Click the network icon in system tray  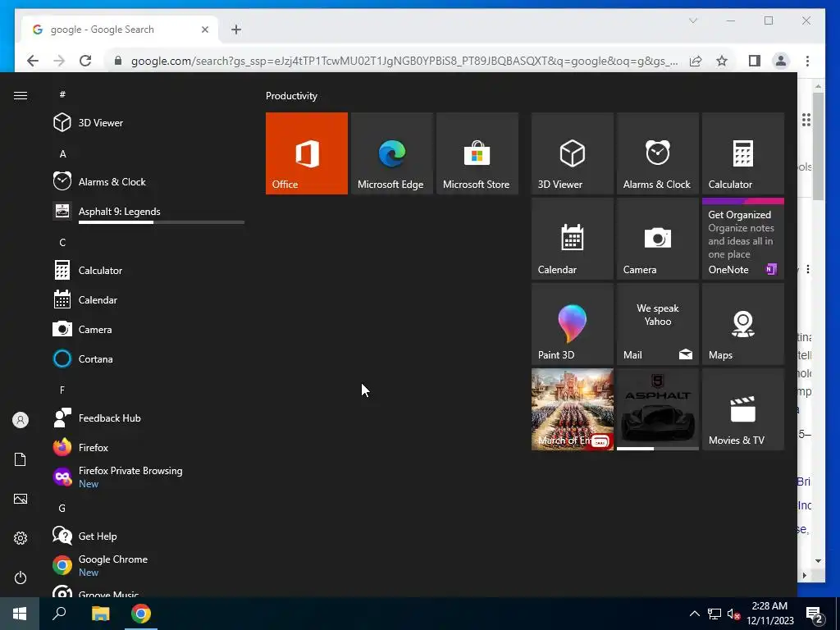coord(714,614)
